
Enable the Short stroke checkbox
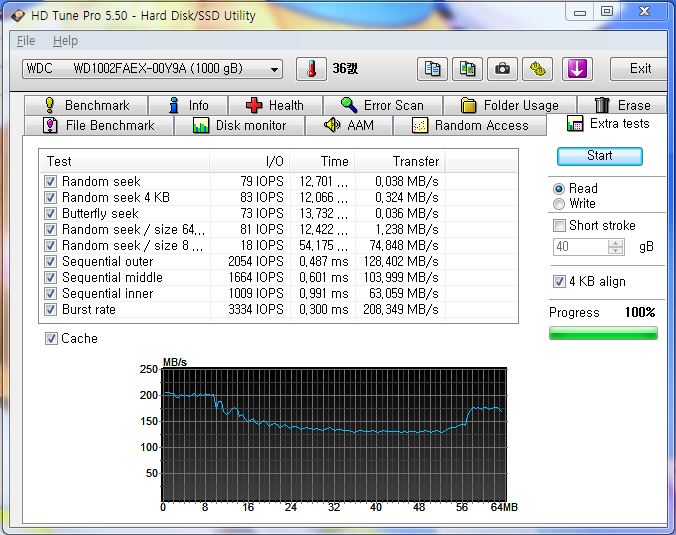tap(559, 225)
